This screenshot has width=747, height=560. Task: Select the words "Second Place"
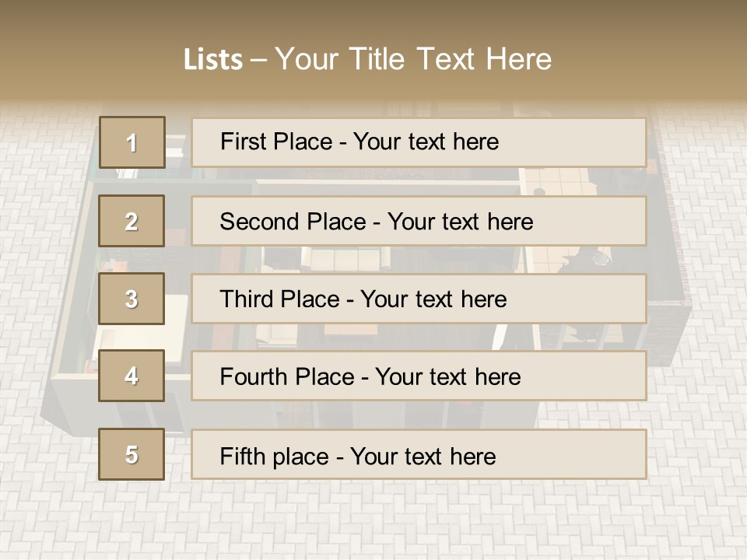point(292,222)
